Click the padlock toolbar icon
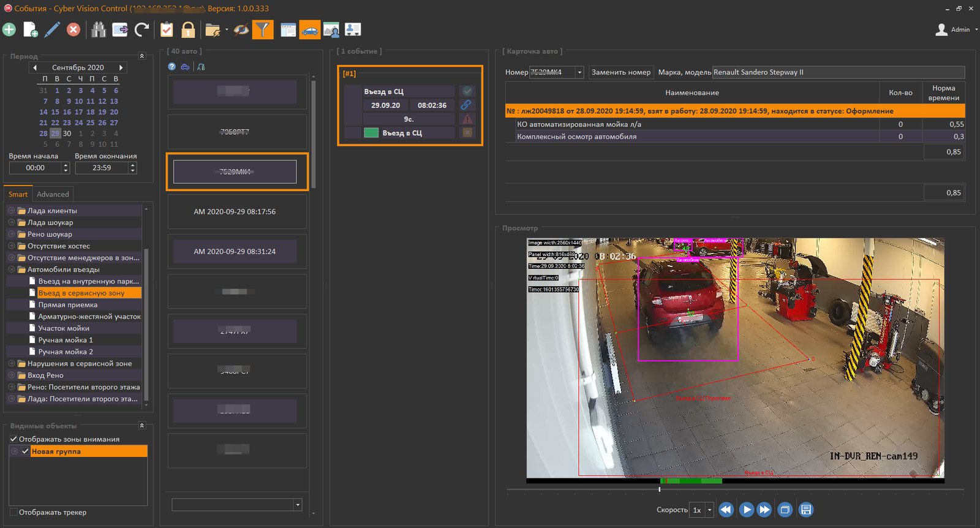The height and width of the screenshot is (528, 980). [x=188, y=29]
